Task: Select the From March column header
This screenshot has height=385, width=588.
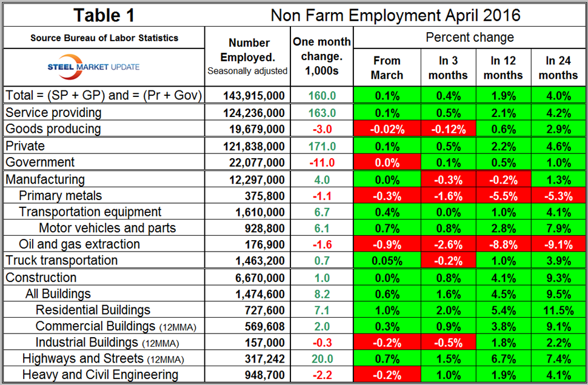Action: pos(387,67)
